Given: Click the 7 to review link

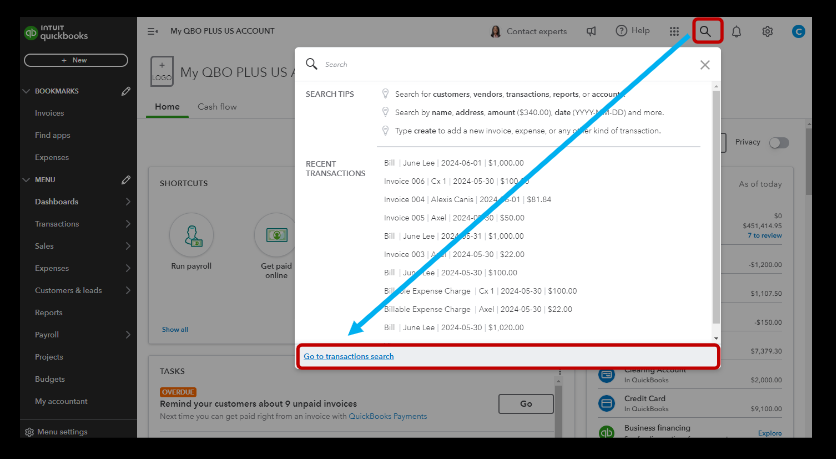Looking at the screenshot, I should click(x=765, y=235).
